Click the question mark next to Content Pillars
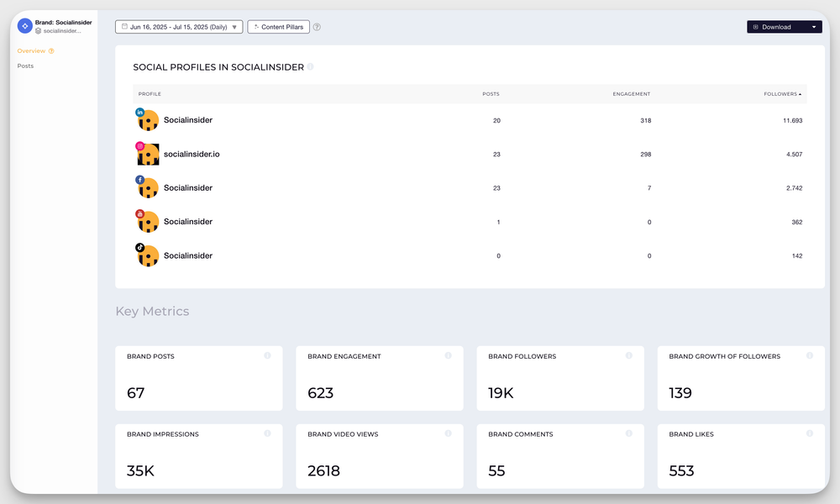Image resolution: width=840 pixels, height=504 pixels. tap(317, 26)
